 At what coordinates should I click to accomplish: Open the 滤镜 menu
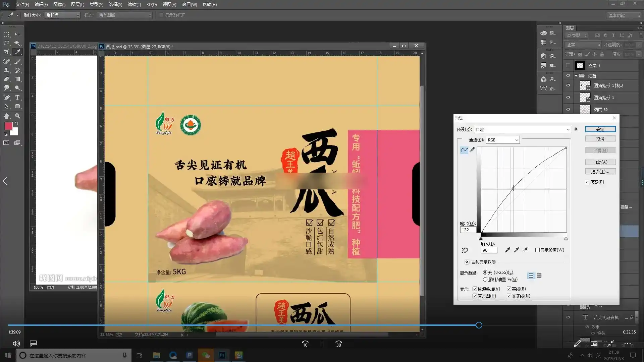(x=134, y=4)
